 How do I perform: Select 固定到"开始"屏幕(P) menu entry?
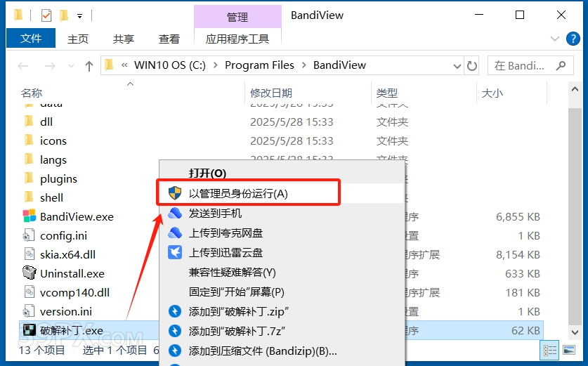coord(236,292)
